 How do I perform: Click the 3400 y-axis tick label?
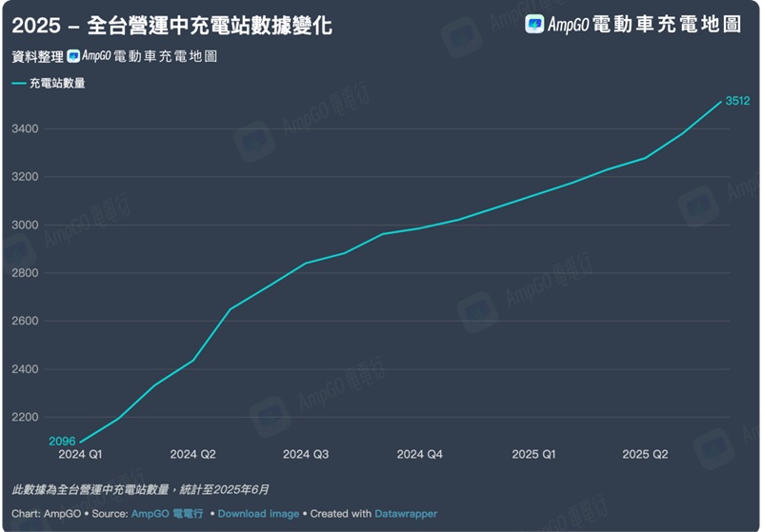click(x=25, y=129)
